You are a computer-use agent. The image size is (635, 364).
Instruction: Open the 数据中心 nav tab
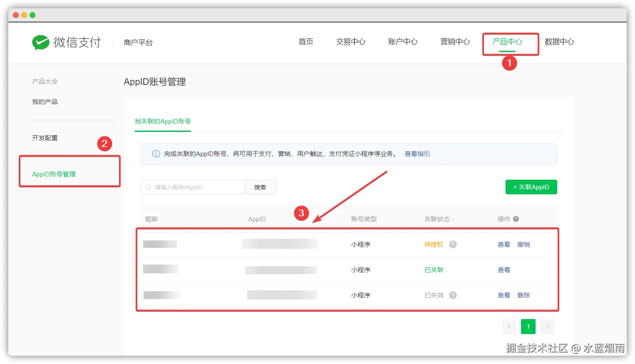click(x=560, y=42)
